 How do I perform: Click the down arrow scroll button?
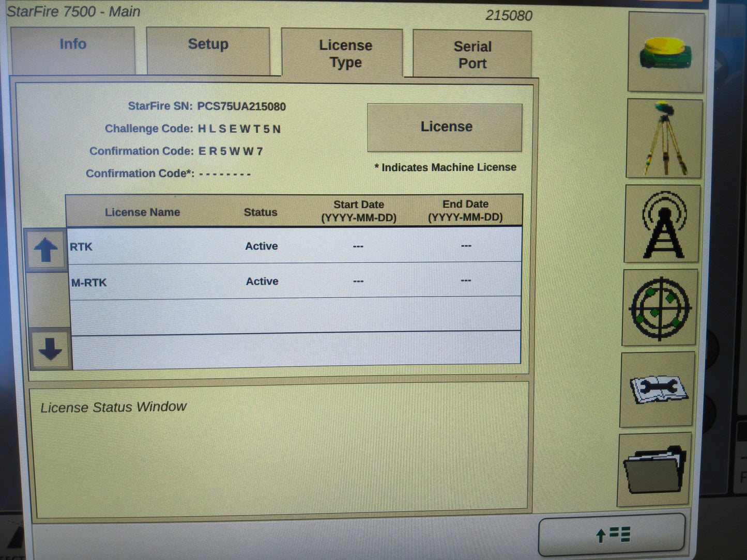point(50,349)
